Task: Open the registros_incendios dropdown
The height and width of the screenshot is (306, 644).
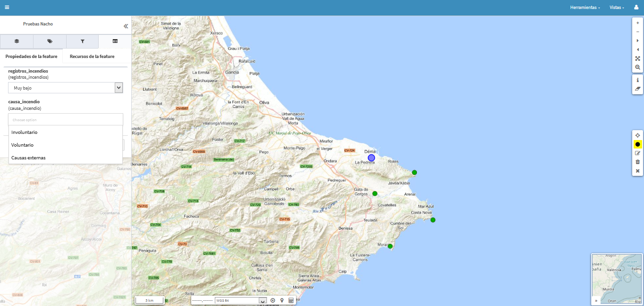Action: 66,88
